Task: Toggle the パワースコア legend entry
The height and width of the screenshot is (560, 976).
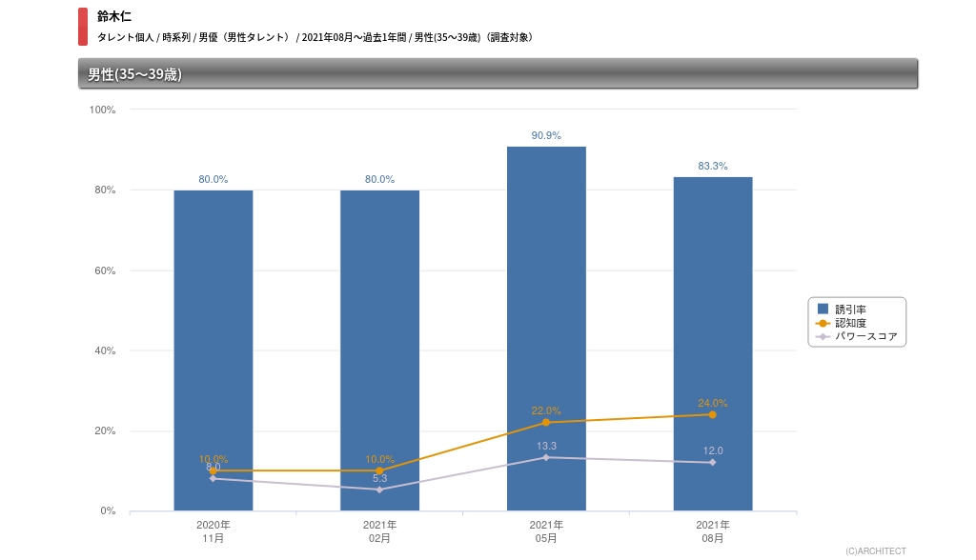Action: point(864,336)
